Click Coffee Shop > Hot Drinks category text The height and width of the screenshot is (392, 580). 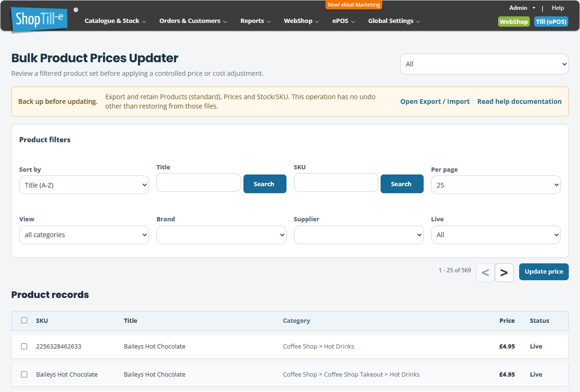[318, 347]
